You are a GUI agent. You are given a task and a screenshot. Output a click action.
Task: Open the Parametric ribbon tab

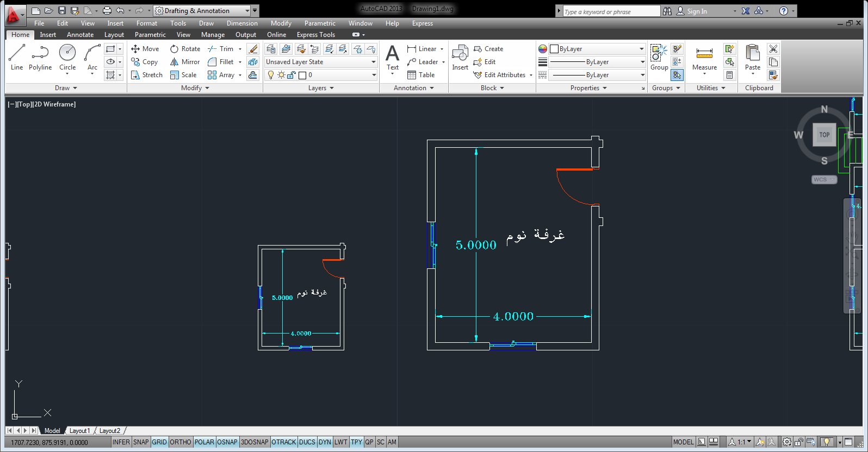point(150,35)
